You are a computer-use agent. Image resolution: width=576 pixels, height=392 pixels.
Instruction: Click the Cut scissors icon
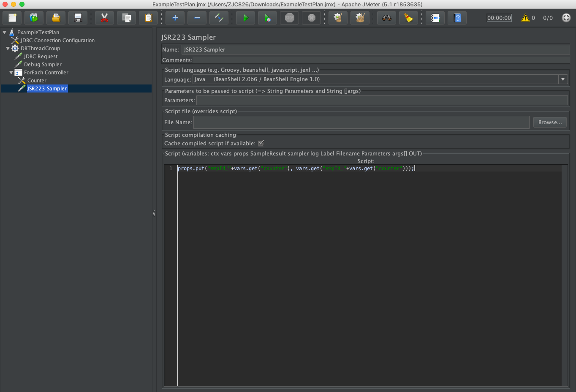105,18
